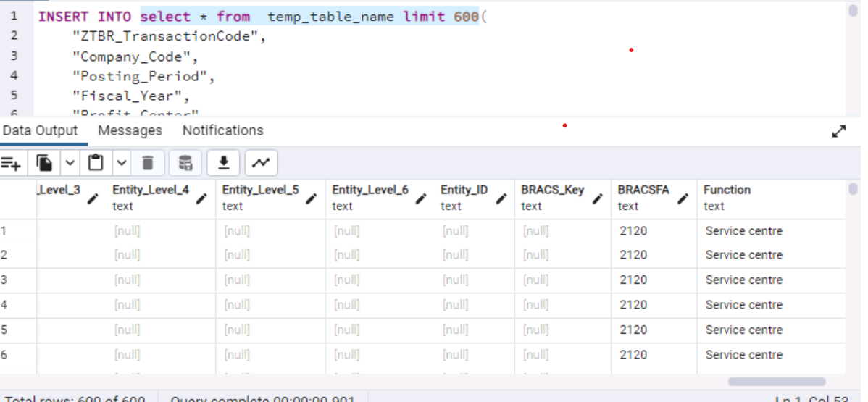Maximize the output panel with expand icon
Viewport: 868px width, 402px height.
pos(839,131)
